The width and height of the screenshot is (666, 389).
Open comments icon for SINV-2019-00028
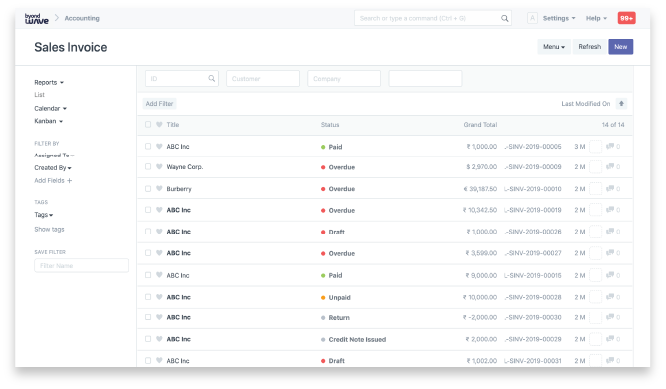click(x=610, y=297)
